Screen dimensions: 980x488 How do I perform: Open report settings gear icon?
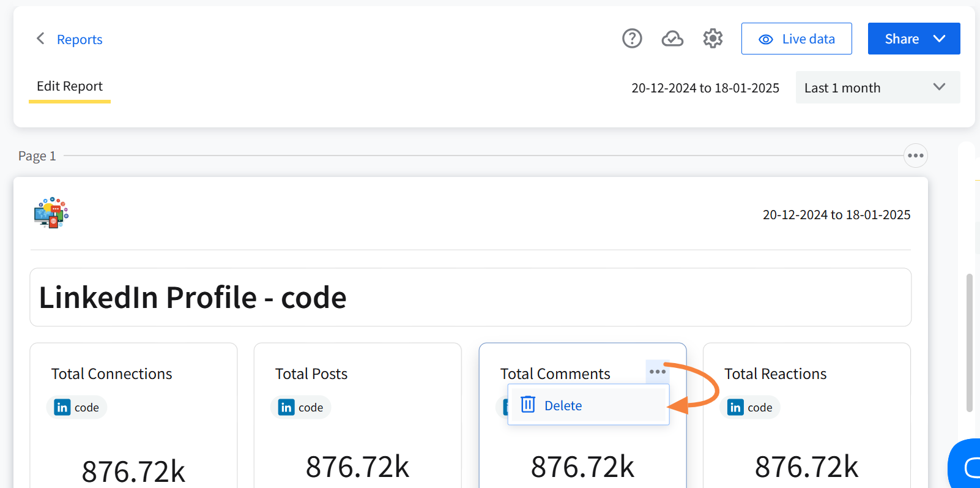point(713,39)
